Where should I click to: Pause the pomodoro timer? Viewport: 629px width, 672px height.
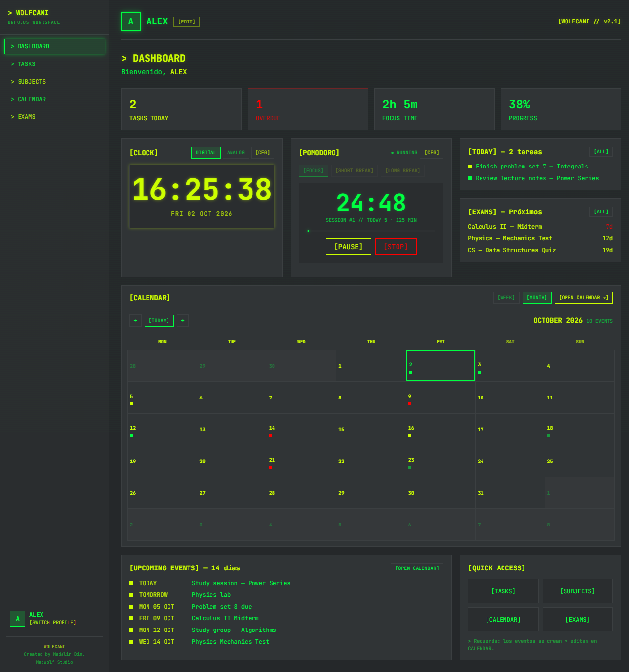tap(349, 247)
